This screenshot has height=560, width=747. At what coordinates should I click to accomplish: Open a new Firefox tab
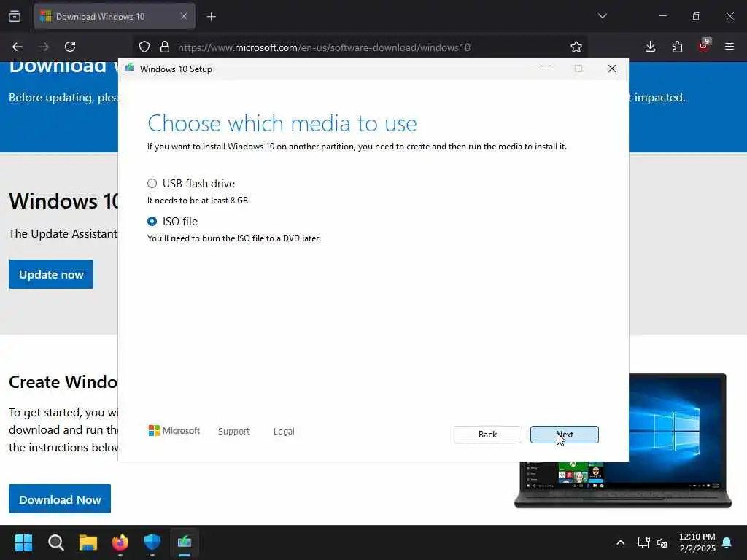211,17
